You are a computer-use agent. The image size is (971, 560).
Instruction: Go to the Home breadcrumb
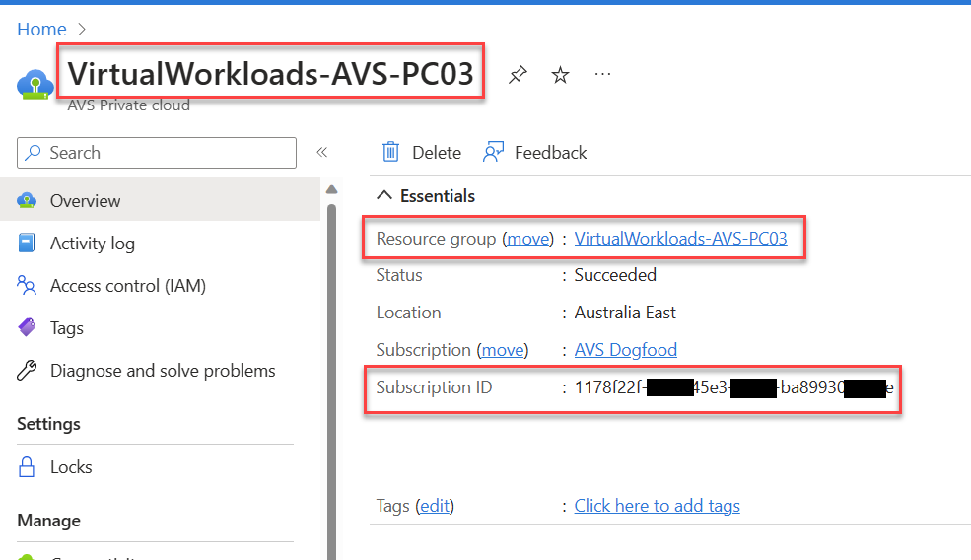pos(41,30)
